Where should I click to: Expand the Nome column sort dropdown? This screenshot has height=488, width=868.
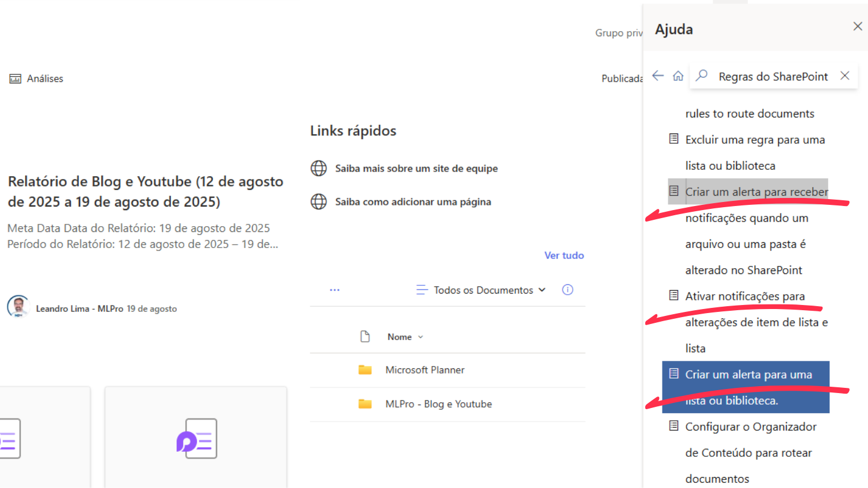click(x=421, y=337)
